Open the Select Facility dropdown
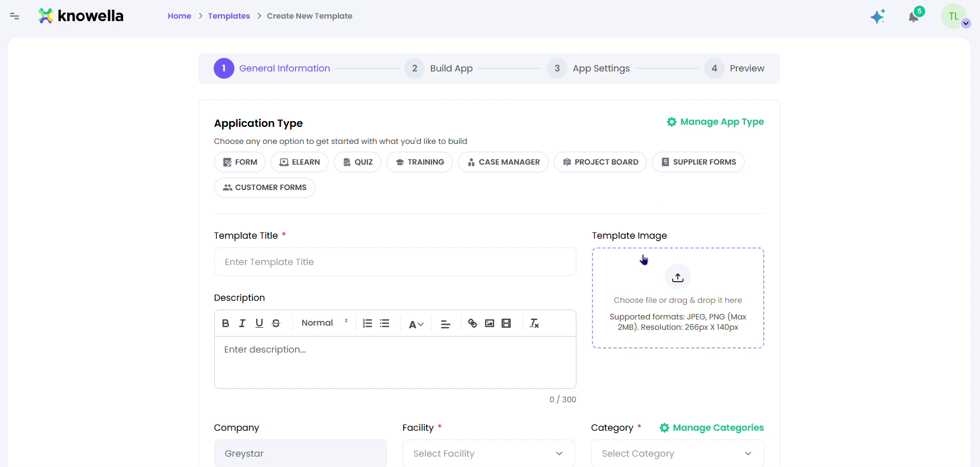Viewport: 980px width, 467px height. [x=489, y=454]
